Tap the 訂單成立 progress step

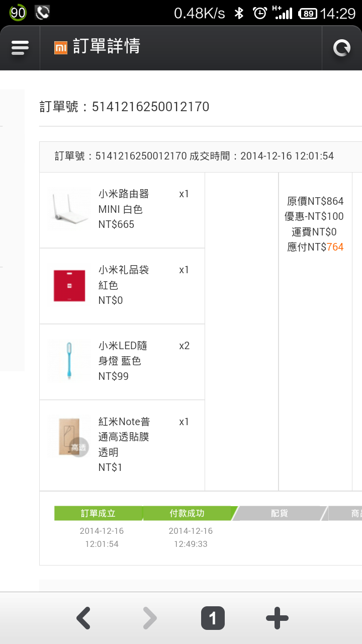(99, 513)
